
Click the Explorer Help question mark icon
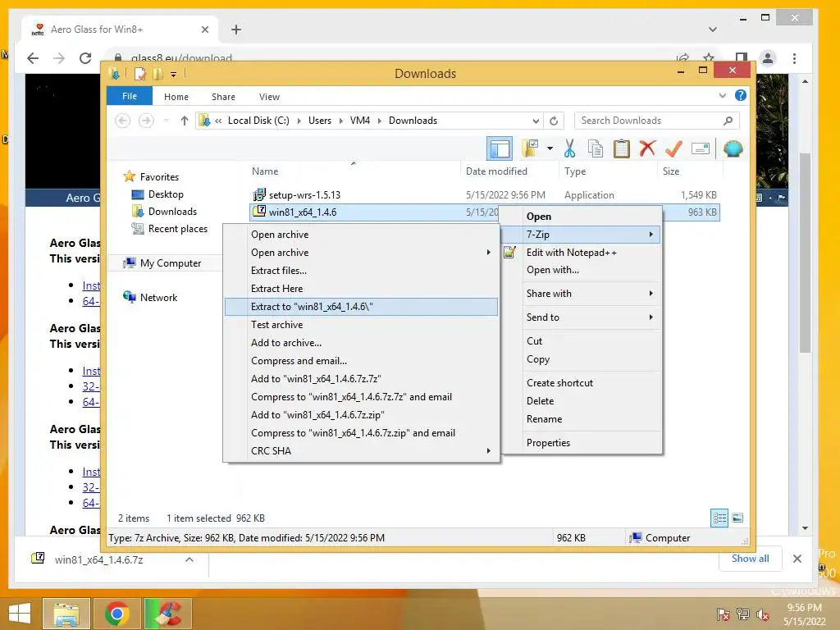(741, 95)
